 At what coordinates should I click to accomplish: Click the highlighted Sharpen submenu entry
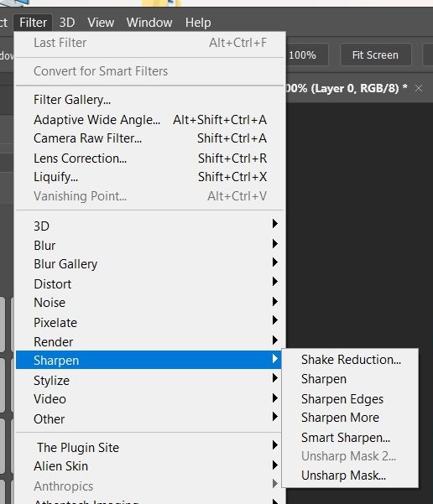coord(149,360)
